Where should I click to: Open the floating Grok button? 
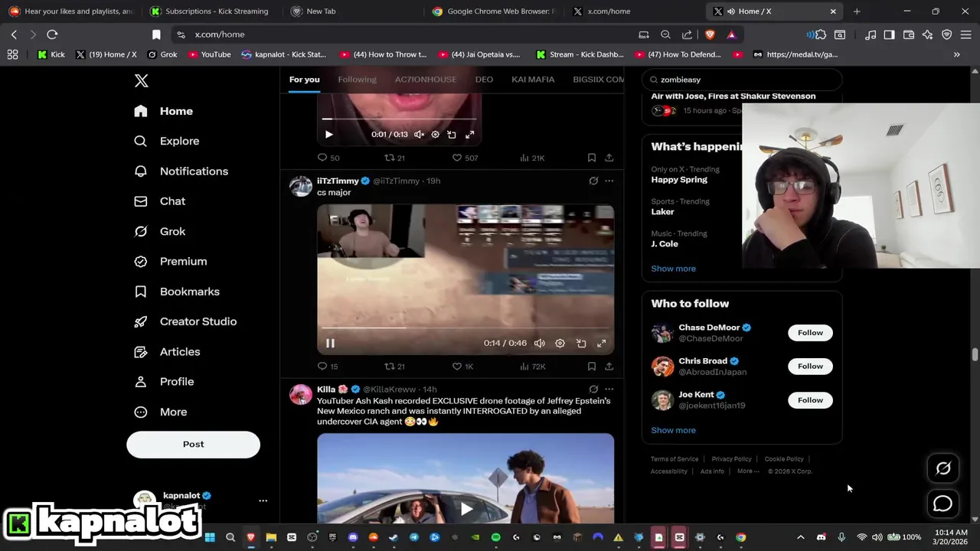(x=943, y=468)
